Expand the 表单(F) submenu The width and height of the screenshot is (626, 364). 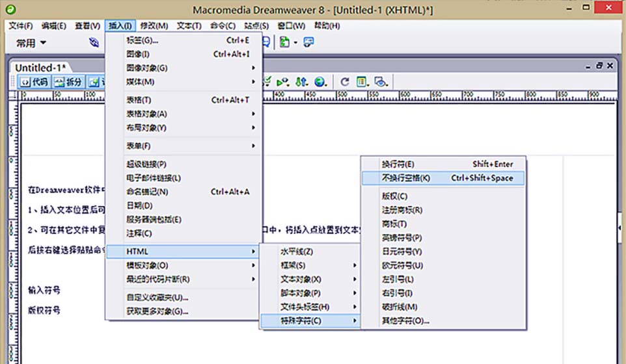pos(184,146)
